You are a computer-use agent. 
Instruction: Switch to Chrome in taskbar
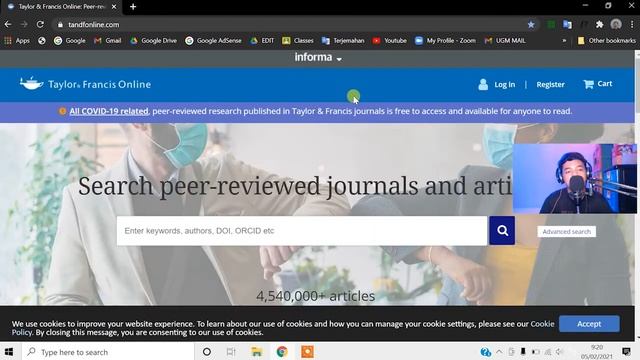[282, 352]
